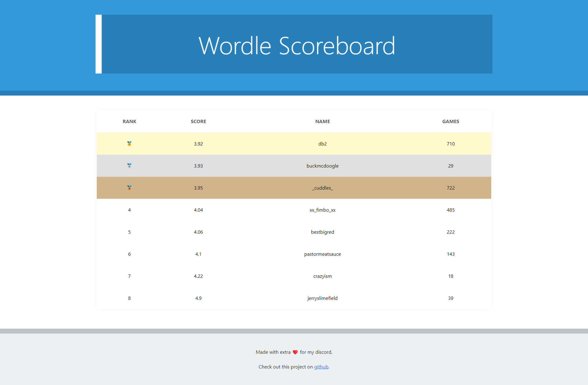Open the github project link
The width and height of the screenshot is (588, 385).
(321, 367)
